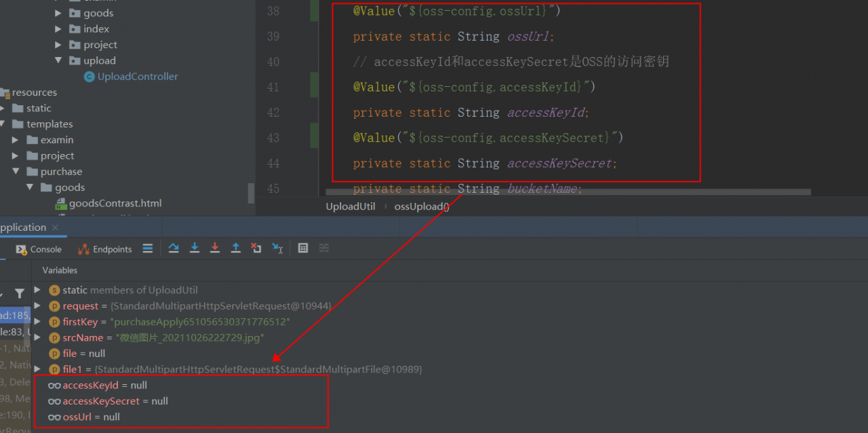The height and width of the screenshot is (433, 868).
Task: Collapse the templates folder
Action: [x=3, y=124]
